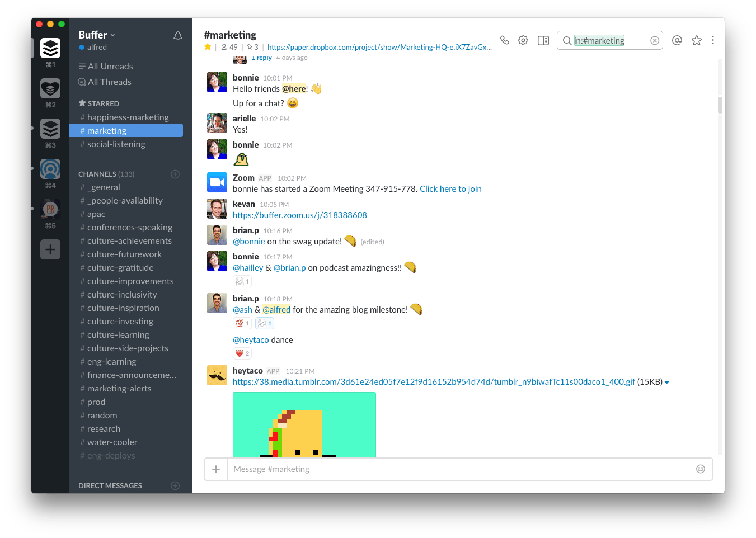756x538 pixels.
Task: Toggle the 100 reaction on brian.p's message
Action: tap(242, 323)
